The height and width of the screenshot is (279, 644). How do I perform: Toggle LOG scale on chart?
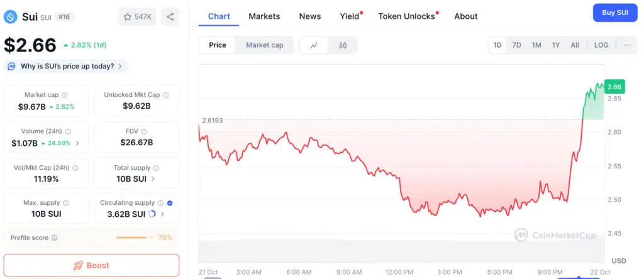(x=601, y=45)
